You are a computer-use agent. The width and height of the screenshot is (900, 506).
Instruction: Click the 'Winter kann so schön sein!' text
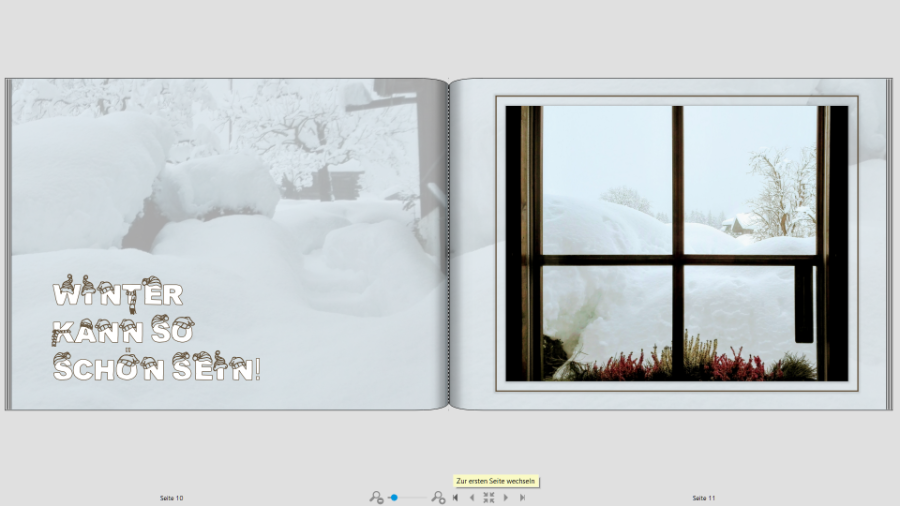157,329
